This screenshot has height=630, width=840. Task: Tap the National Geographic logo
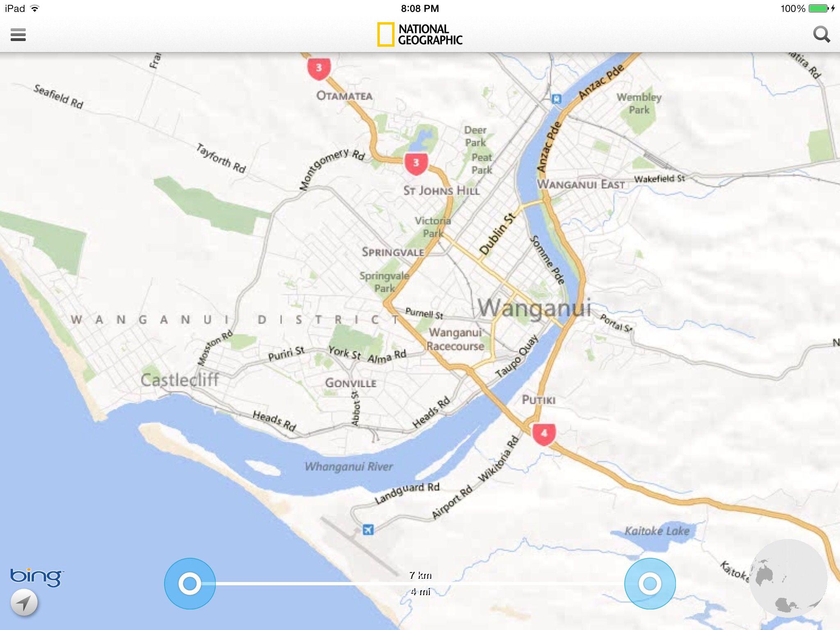click(420, 34)
